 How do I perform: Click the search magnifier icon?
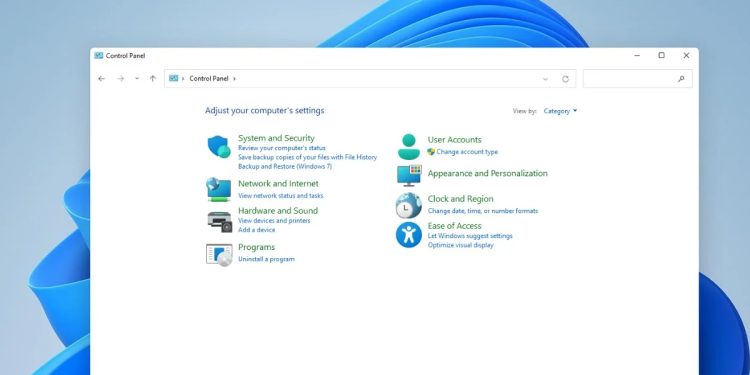click(x=681, y=79)
